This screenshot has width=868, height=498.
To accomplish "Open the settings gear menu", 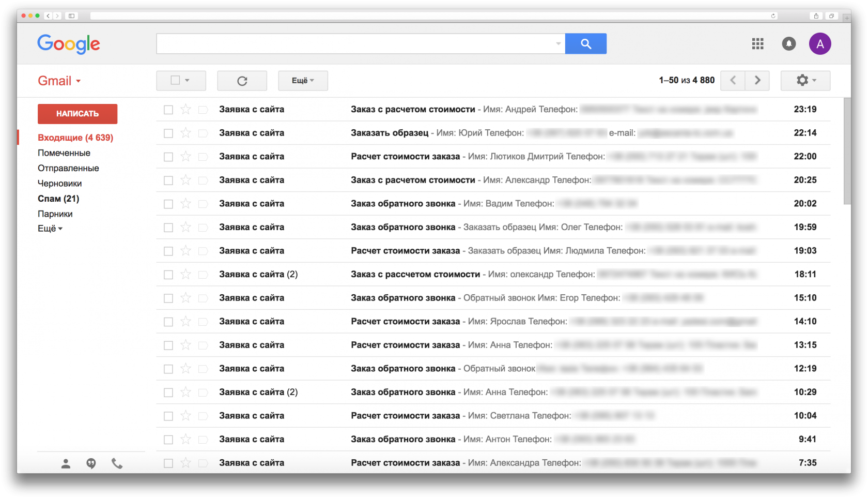I will (x=805, y=80).
